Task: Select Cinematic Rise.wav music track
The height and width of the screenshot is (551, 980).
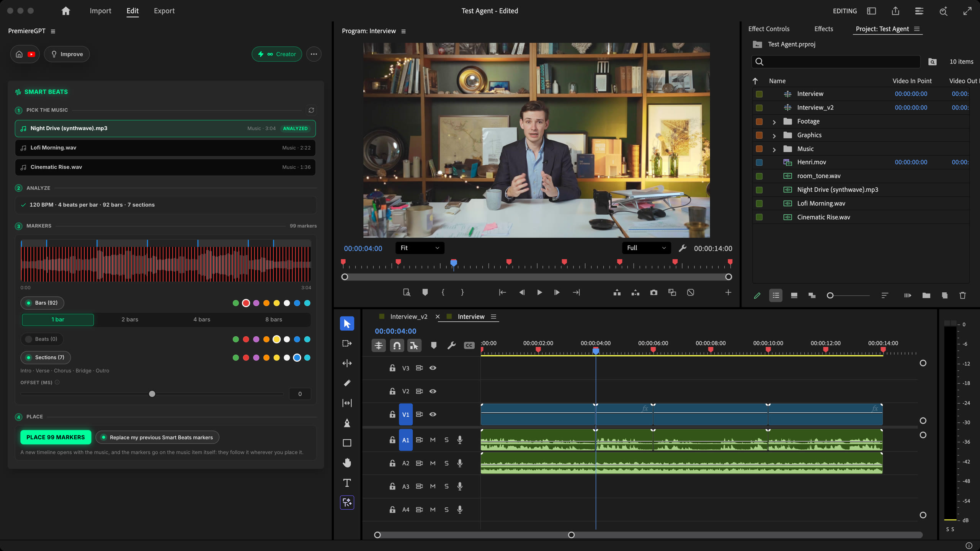Action: (165, 167)
